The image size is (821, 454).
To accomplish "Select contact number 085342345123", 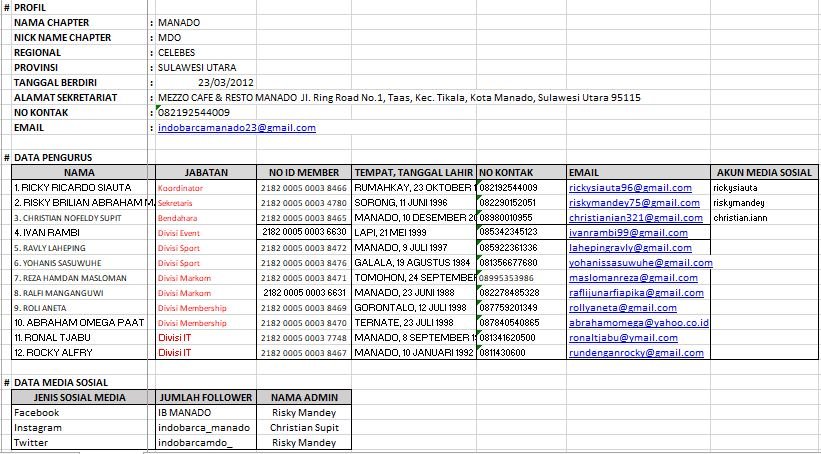I will coord(521,232).
